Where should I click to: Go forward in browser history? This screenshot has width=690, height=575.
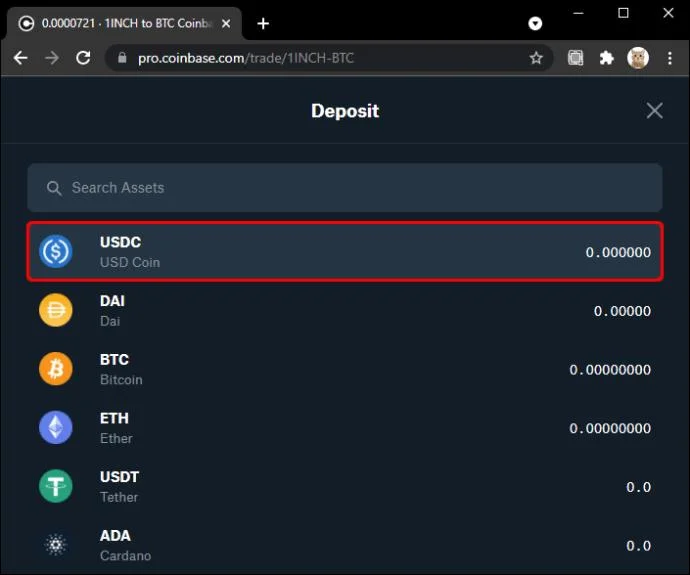[52, 58]
